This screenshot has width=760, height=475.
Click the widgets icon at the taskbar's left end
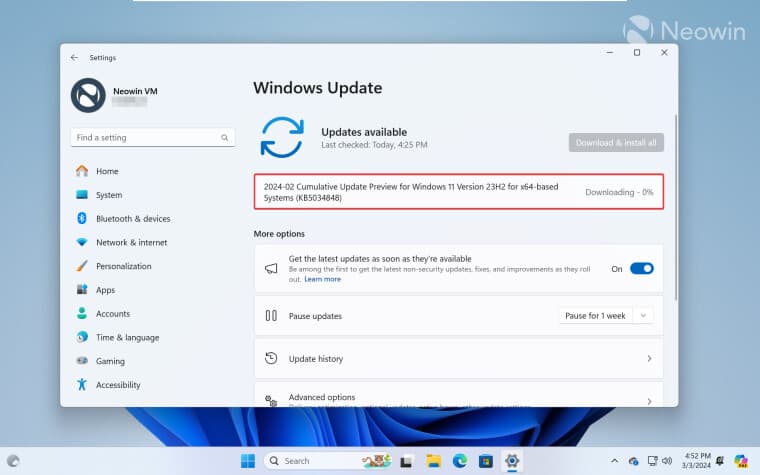click(14, 461)
